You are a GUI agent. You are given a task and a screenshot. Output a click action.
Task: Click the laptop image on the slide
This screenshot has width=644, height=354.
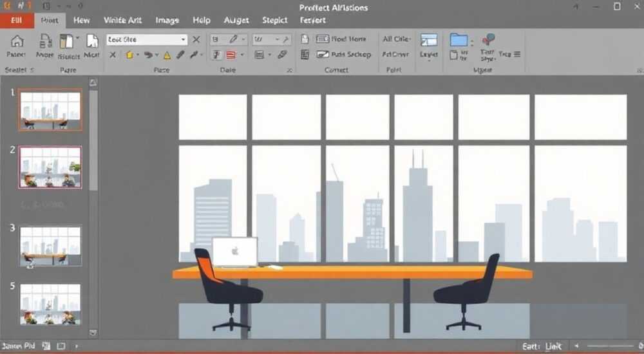click(235, 252)
